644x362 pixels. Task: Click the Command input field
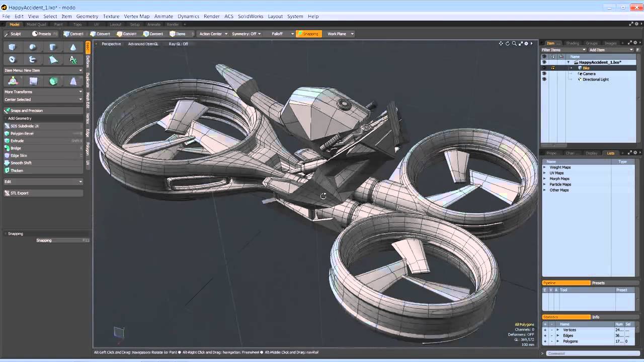(x=592, y=353)
